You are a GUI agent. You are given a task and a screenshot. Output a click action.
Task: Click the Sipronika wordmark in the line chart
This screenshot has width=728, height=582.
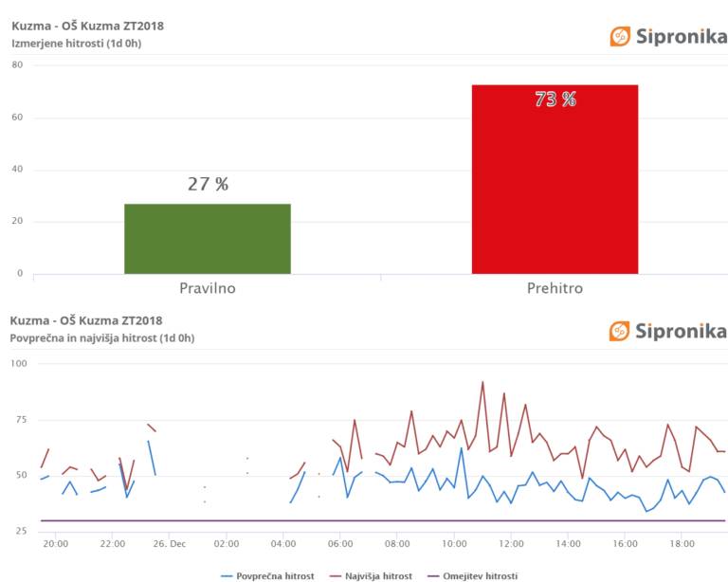click(681, 331)
